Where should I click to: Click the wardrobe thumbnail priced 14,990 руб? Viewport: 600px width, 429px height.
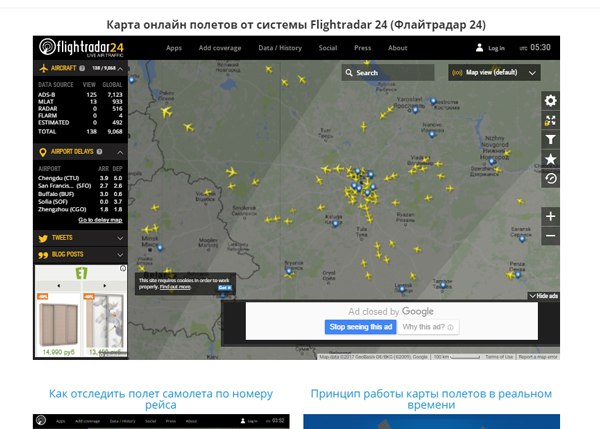coord(58,325)
